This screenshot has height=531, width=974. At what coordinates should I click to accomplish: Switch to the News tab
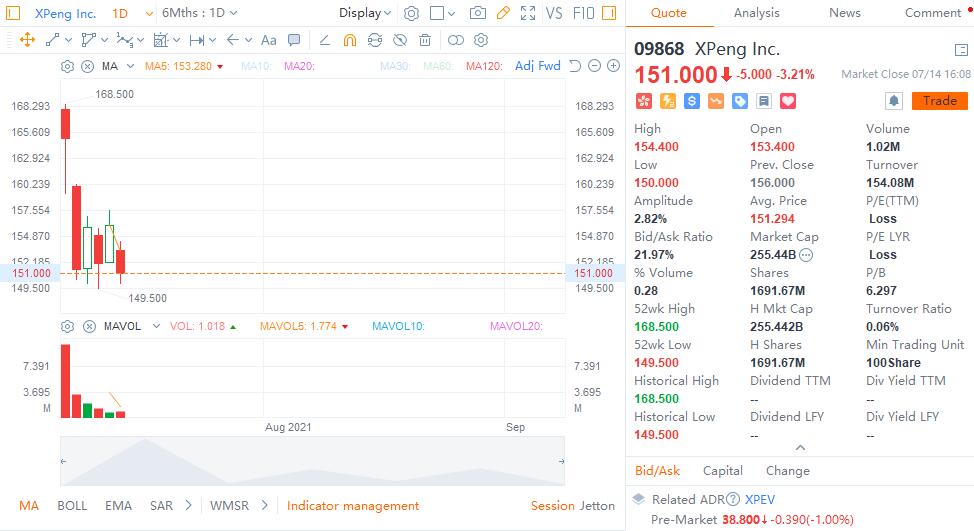pyautogui.click(x=845, y=13)
